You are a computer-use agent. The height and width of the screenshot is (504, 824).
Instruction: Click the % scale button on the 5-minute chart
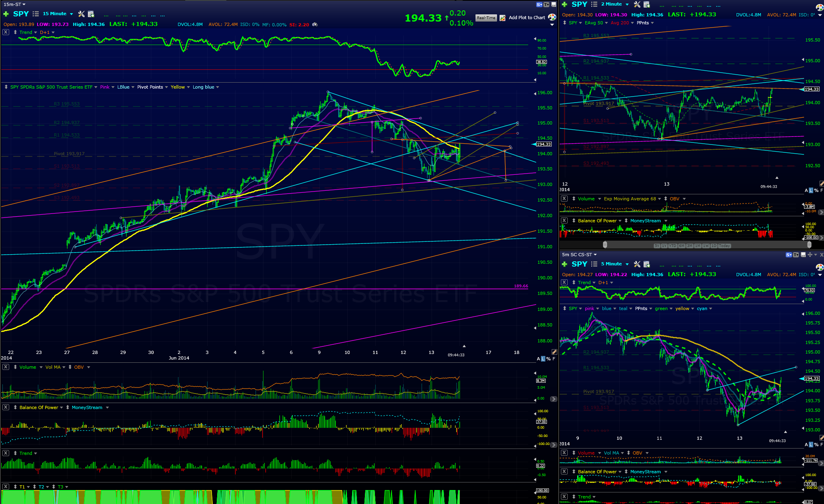tap(816, 445)
